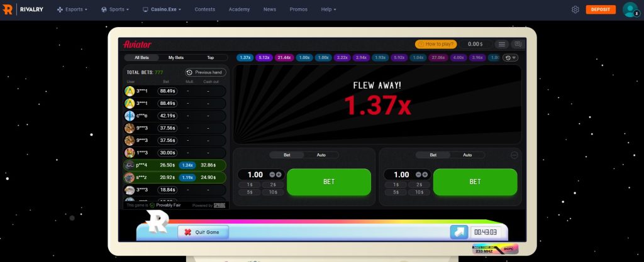Image resolution: width=644 pixels, height=262 pixels.
Task: Show the Previous hand results
Action: [206, 73]
